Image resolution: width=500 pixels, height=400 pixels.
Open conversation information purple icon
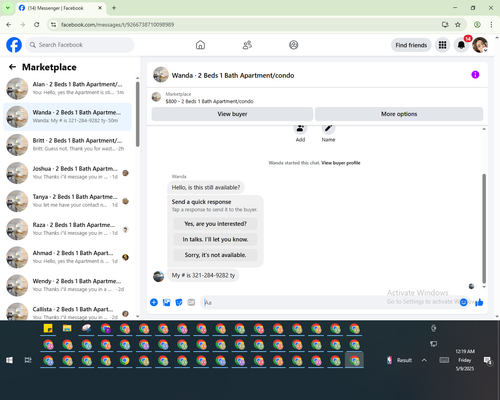(x=475, y=75)
